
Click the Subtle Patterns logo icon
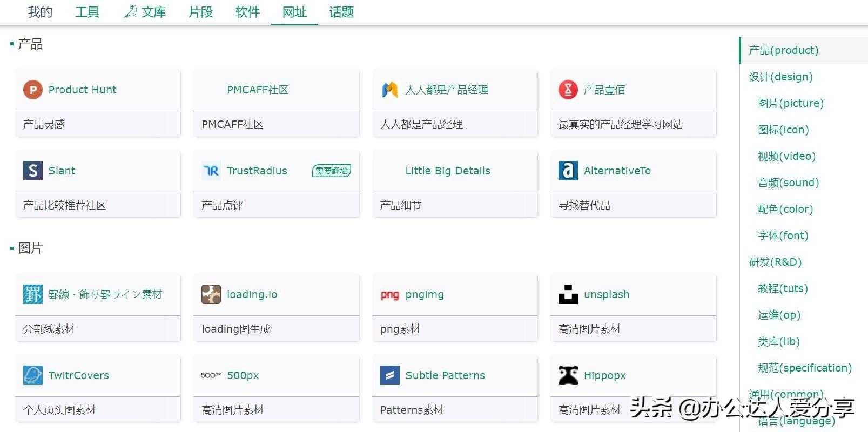tap(389, 375)
